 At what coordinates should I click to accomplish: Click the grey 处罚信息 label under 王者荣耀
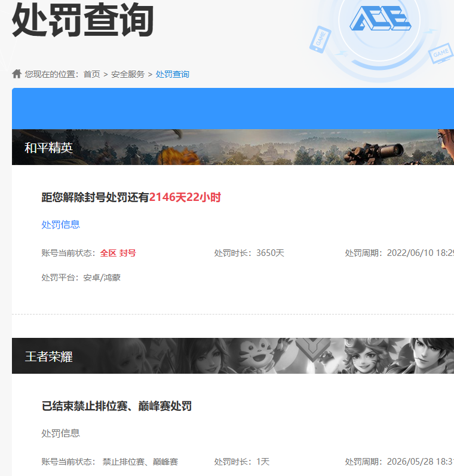pos(61,433)
